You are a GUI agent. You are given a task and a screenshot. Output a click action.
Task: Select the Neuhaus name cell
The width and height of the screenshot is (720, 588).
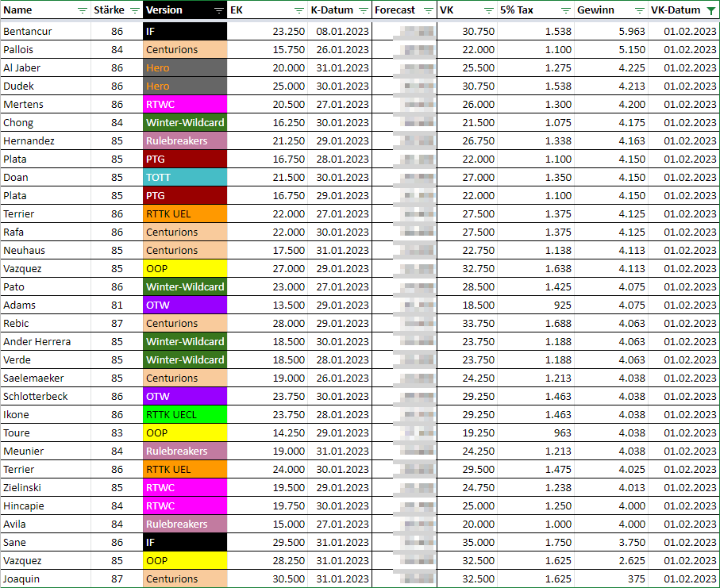45,251
